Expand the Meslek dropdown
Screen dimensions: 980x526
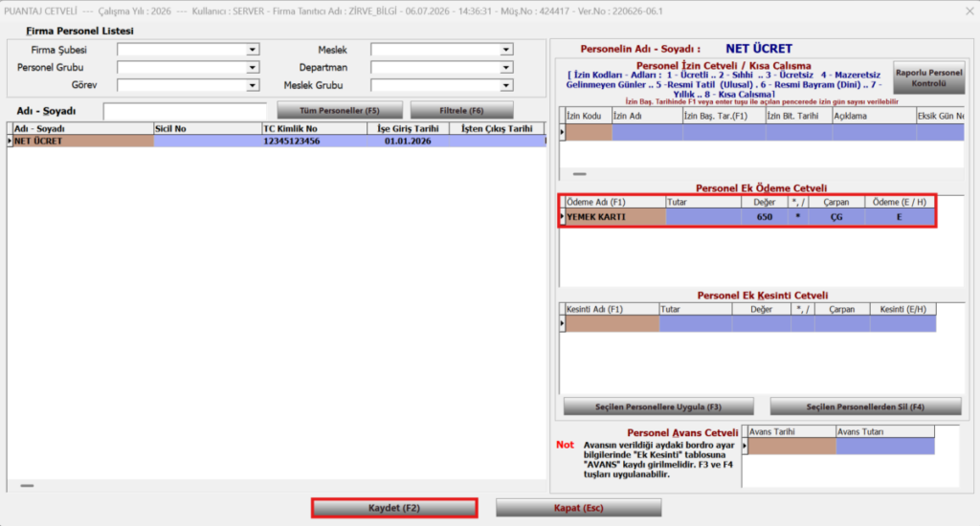tap(505, 50)
